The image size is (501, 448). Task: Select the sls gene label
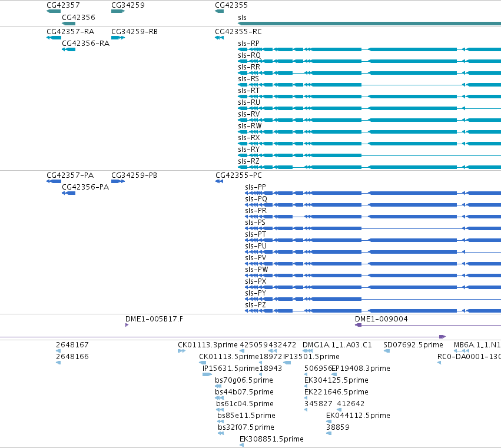tap(242, 18)
